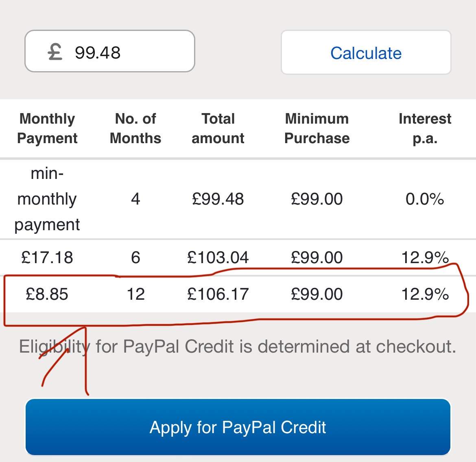Click the £103.04 total amount cell
Screen dimensions: 476x462
pos(218,257)
